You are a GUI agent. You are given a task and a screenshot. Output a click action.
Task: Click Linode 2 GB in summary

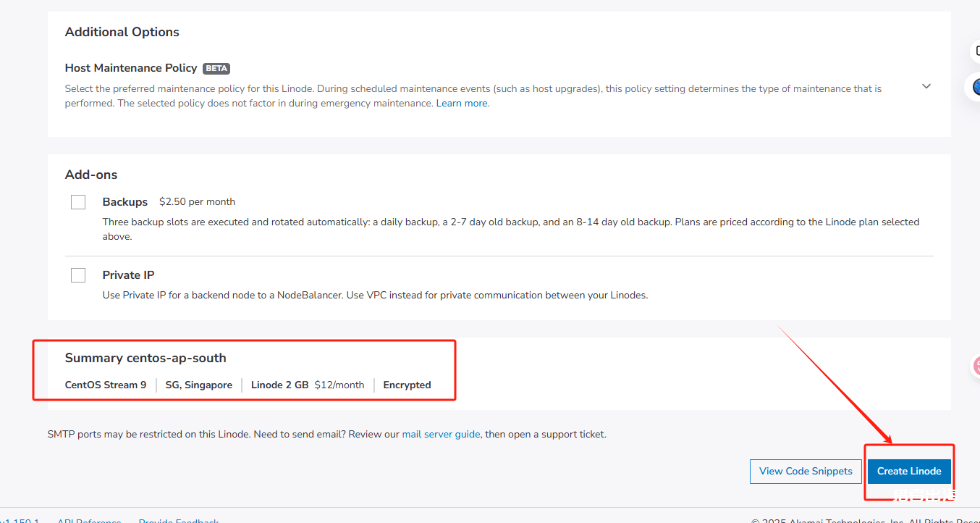click(x=280, y=385)
